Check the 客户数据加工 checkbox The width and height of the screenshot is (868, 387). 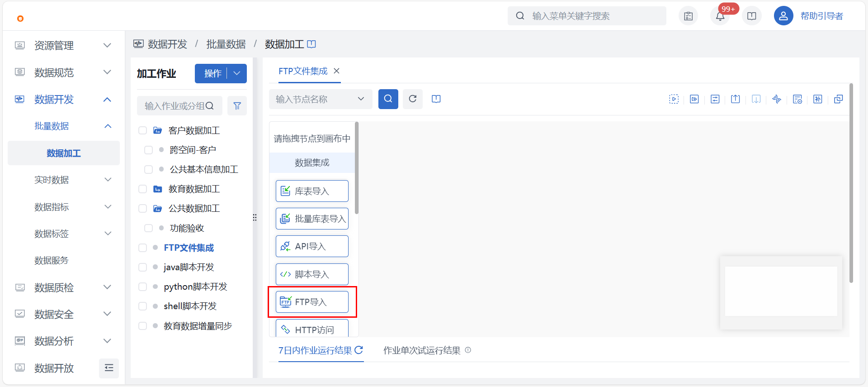[143, 131]
